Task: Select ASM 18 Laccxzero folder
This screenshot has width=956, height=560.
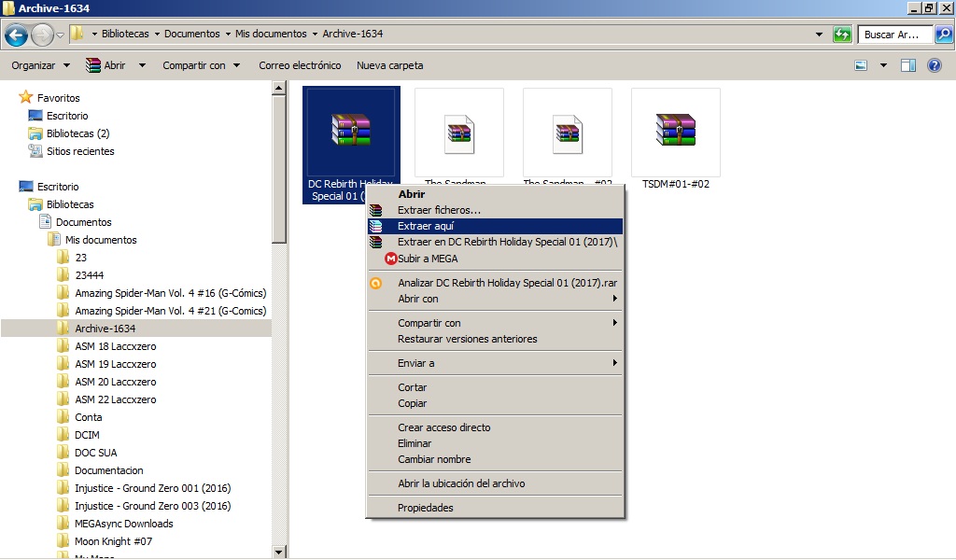Action: pyautogui.click(x=115, y=345)
